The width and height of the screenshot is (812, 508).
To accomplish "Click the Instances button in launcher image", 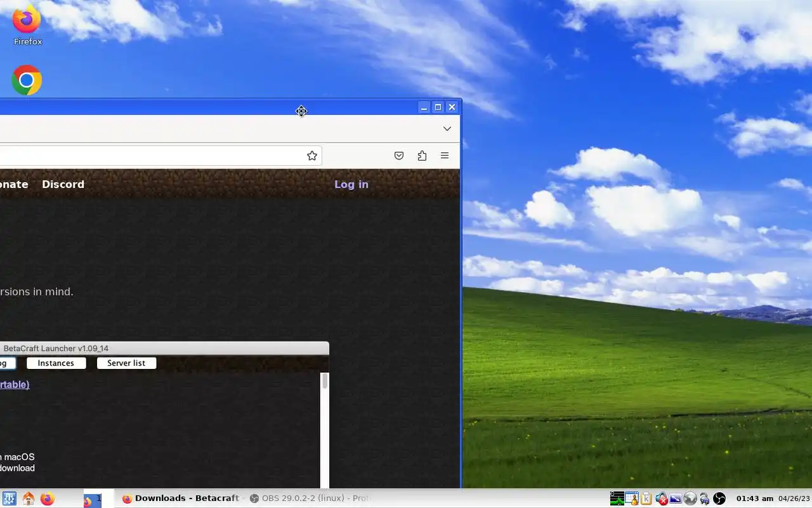I will pyautogui.click(x=56, y=363).
